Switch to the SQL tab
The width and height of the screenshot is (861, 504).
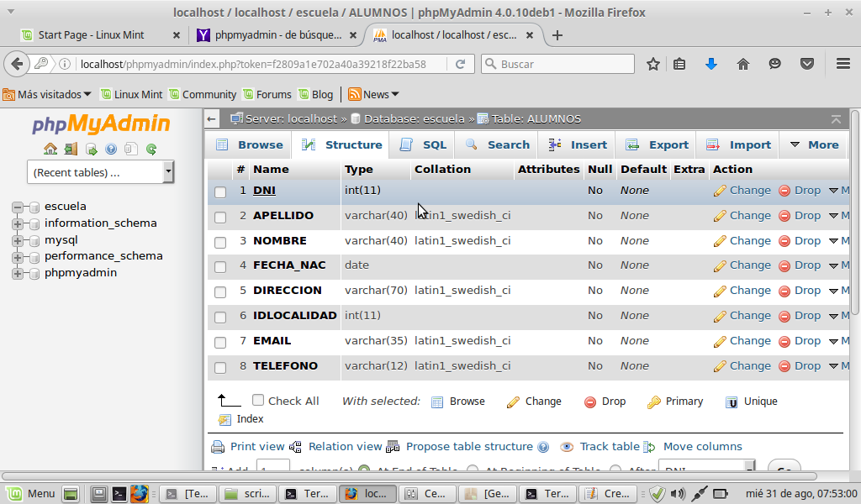point(424,144)
